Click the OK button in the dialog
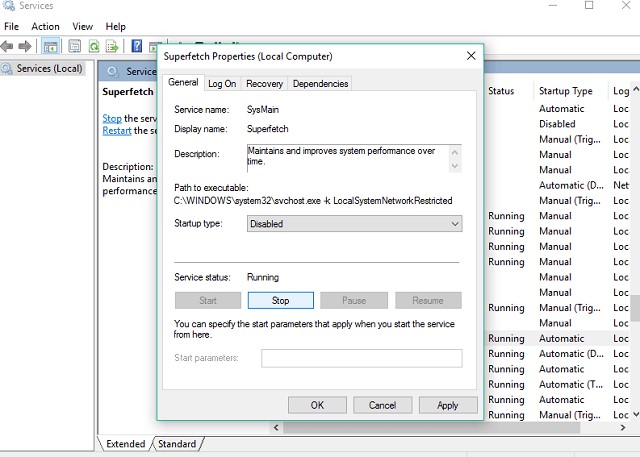This screenshot has width=640, height=457. point(316,405)
